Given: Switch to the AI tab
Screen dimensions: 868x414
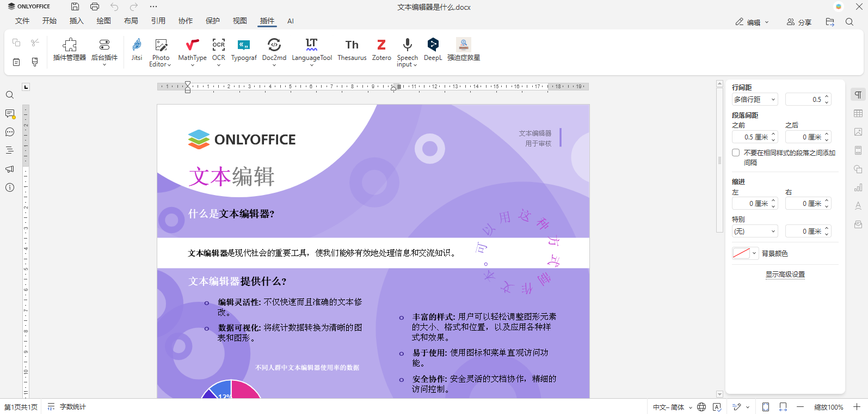Looking at the screenshot, I should click(x=291, y=21).
